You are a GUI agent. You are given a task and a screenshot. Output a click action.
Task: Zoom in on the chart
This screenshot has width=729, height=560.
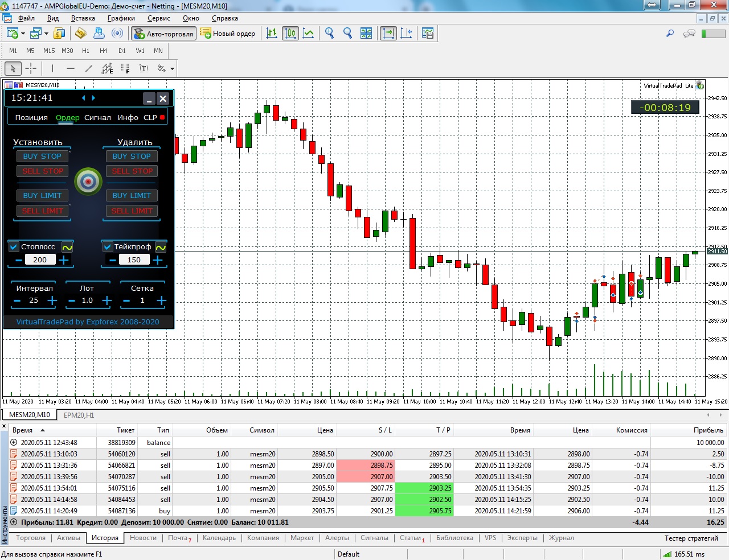[x=329, y=34]
